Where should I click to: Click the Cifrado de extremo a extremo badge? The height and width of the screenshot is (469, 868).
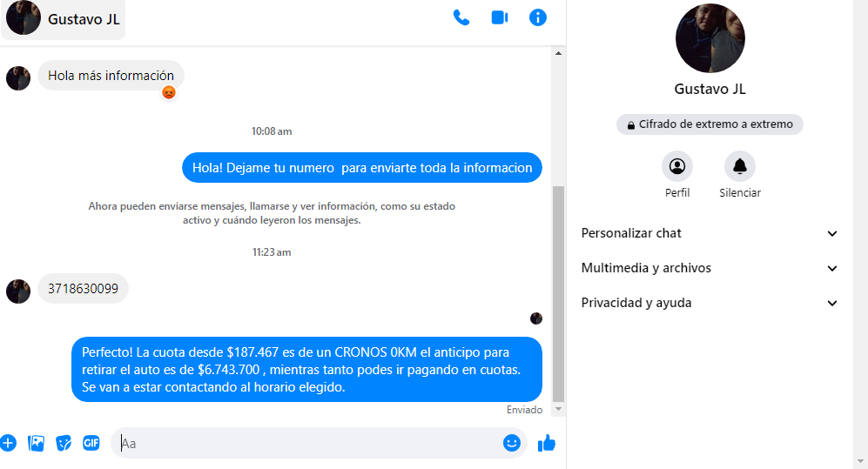[710, 124]
